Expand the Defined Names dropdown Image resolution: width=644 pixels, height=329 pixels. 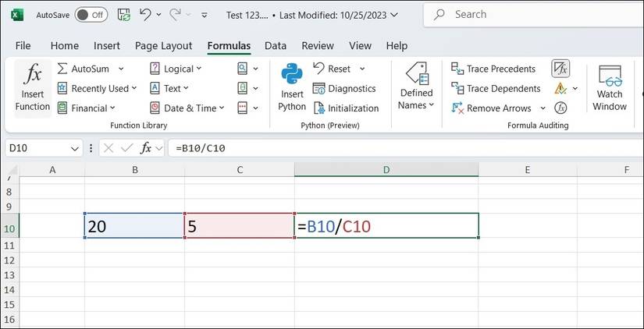click(416, 88)
